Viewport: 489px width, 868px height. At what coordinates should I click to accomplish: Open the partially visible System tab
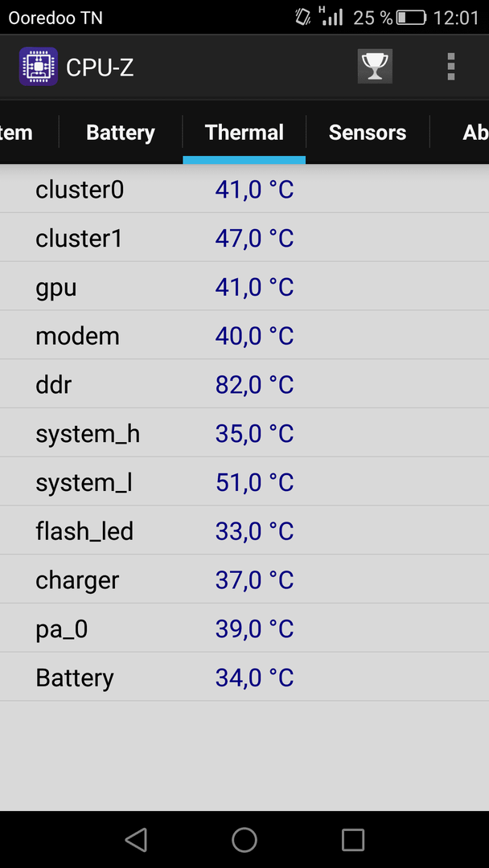point(29,133)
